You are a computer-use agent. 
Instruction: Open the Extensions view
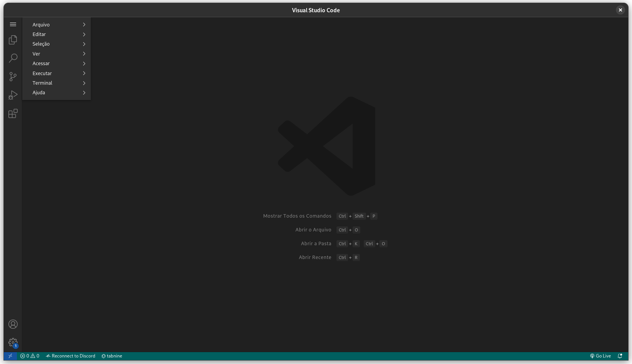click(x=13, y=113)
